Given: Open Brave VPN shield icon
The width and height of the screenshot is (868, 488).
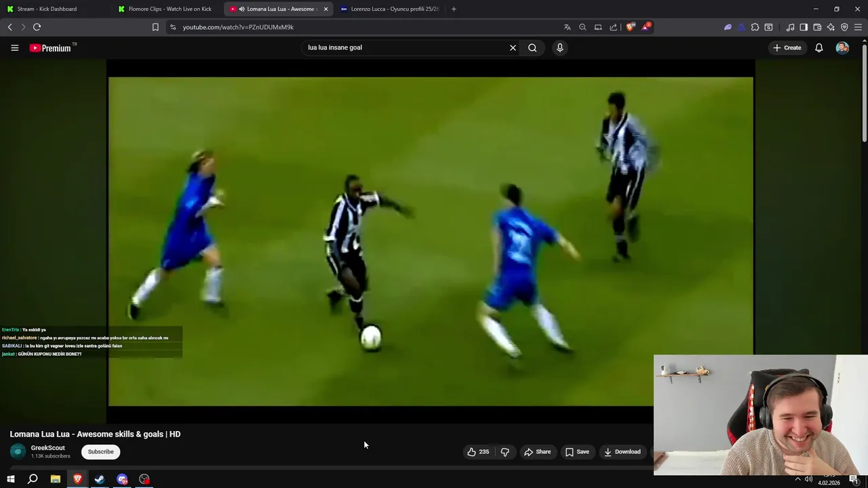Looking at the screenshot, I should pyautogui.click(x=844, y=27).
